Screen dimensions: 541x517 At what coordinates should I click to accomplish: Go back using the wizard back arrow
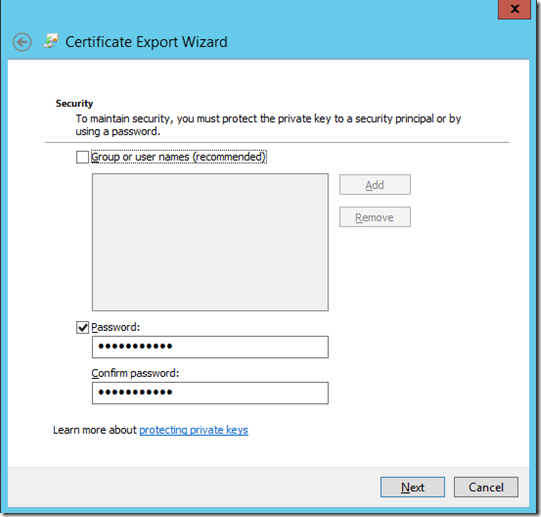click(x=22, y=42)
